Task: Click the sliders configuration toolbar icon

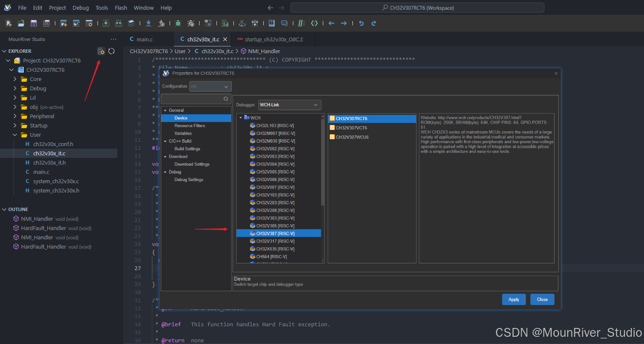Action: point(255,23)
